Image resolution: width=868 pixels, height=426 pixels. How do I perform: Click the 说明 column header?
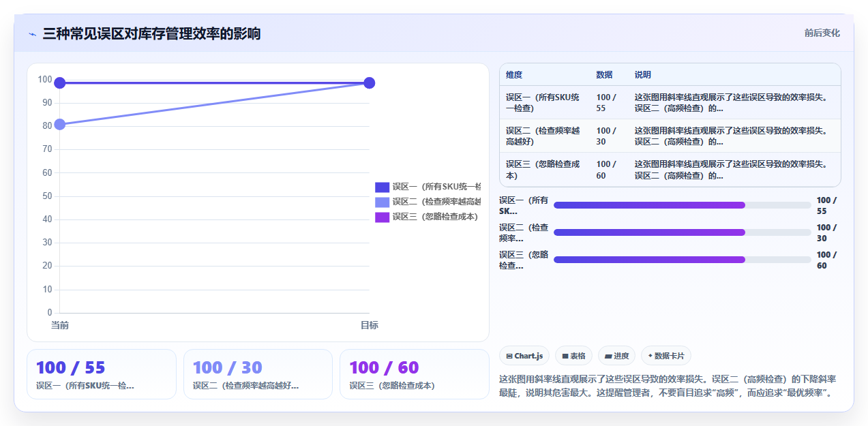(643, 74)
